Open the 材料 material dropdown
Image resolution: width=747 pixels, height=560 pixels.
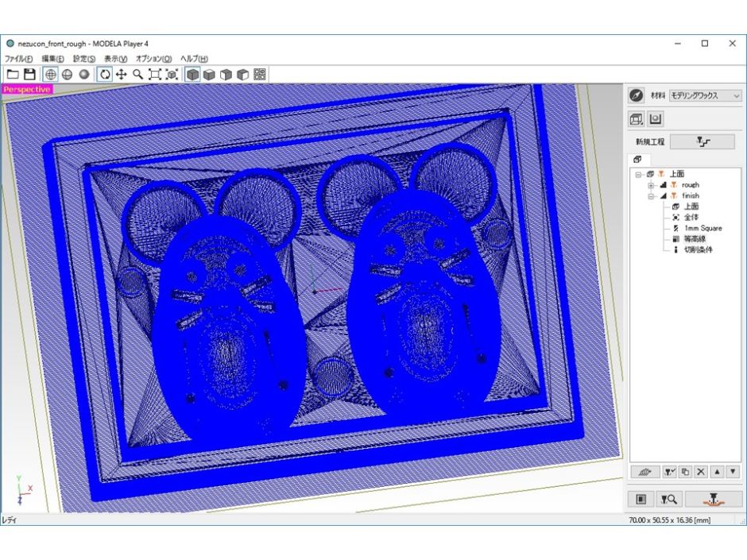706,95
